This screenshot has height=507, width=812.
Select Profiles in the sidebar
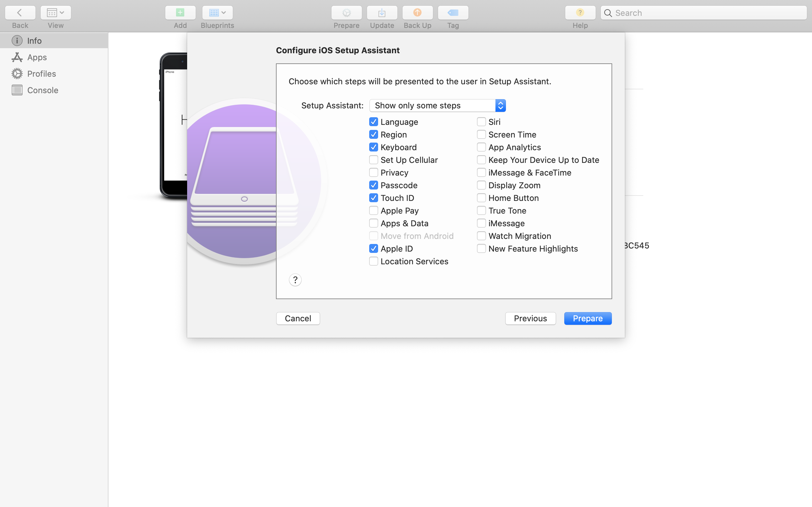(x=42, y=74)
